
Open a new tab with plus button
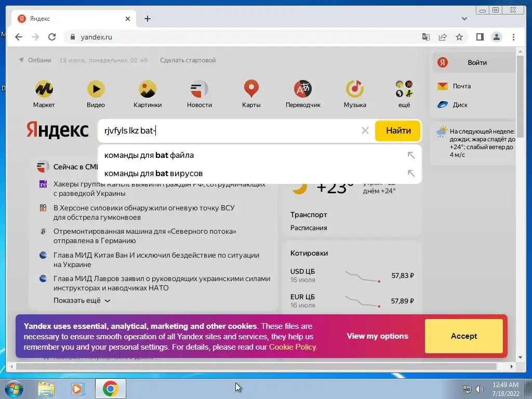pyautogui.click(x=147, y=19)
